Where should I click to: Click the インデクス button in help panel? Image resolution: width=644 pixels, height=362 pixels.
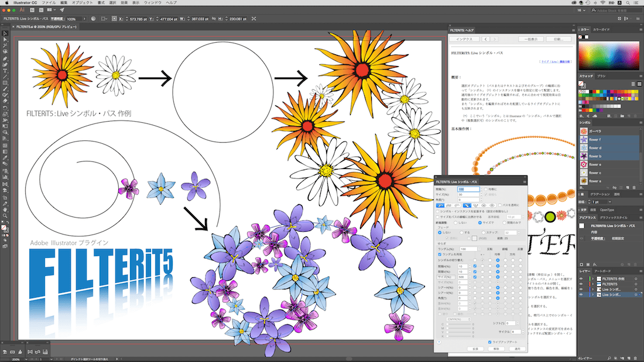tap(464, 39)
